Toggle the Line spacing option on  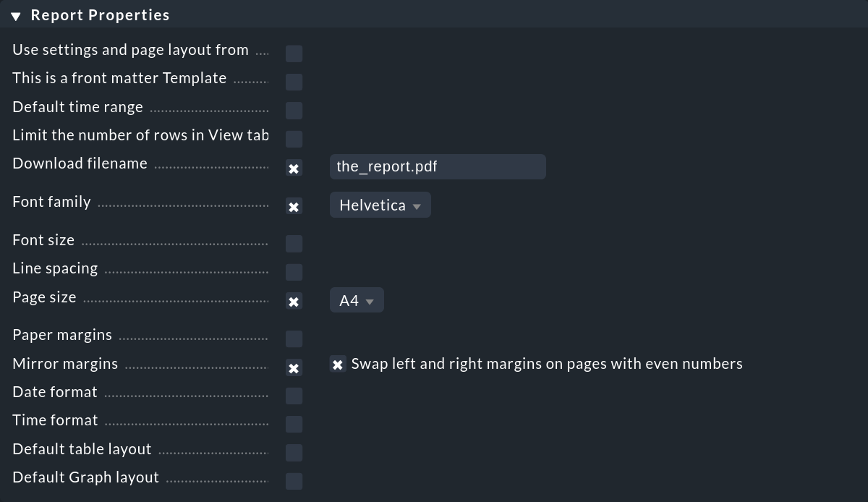(294, 272)
